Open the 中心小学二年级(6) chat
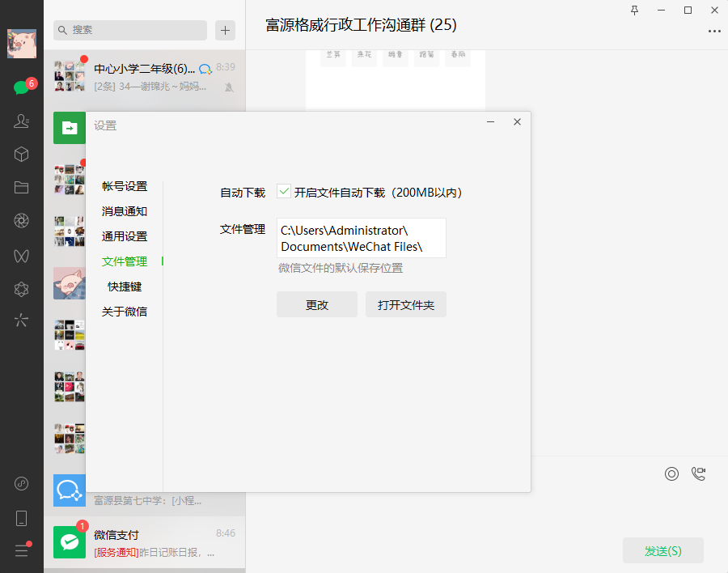 tap(145, 77)
